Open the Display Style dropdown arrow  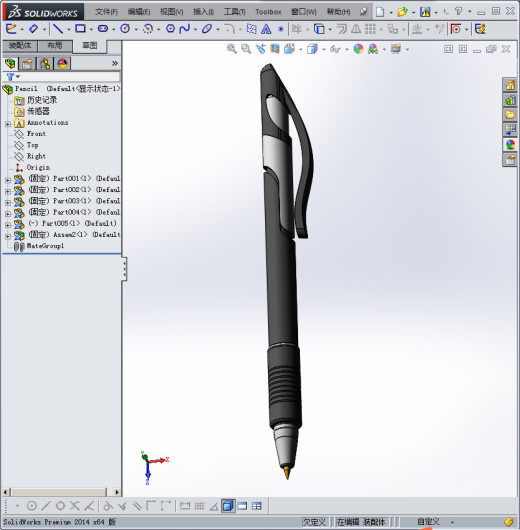coord(324,50)
